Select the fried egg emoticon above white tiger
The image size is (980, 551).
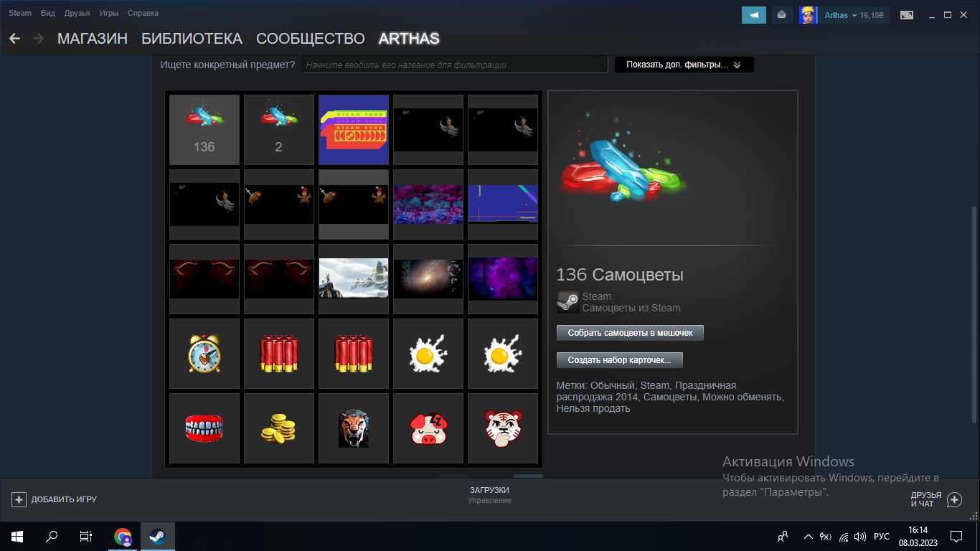coord(503,354)
